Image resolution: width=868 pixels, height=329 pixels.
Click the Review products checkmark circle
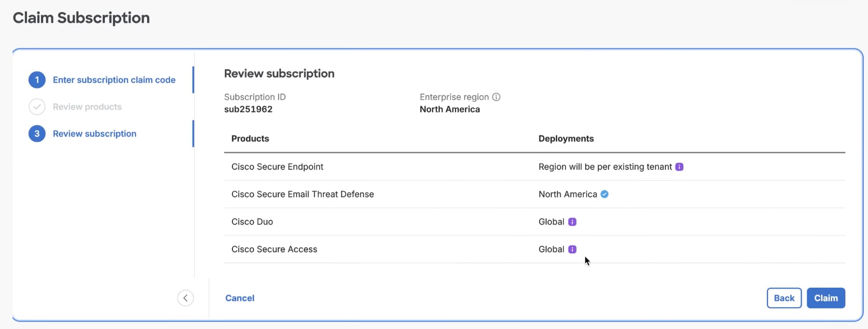click(x=37, y=107)
